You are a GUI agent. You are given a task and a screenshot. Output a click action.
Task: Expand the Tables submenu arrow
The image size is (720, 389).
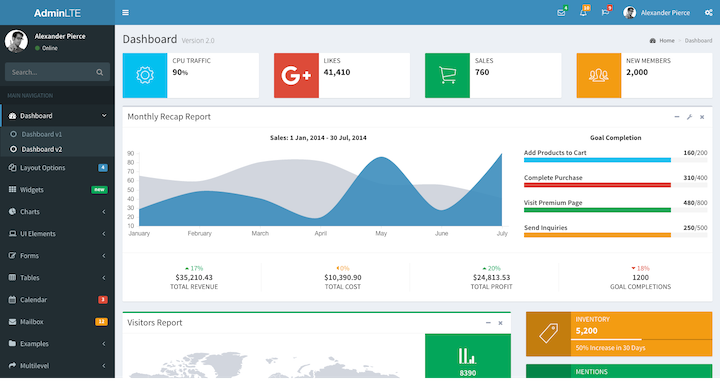104,277
